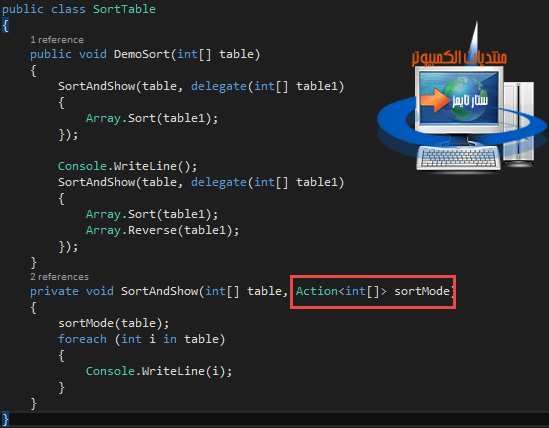549x428 pixels.
Task: Click the '2 references' CodeLens link
Action: tap(59, 277)
